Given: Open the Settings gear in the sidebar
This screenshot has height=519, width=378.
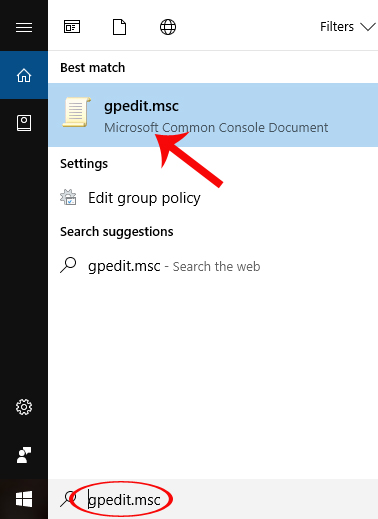Looking at the screenshot, I should click(24, 407).
